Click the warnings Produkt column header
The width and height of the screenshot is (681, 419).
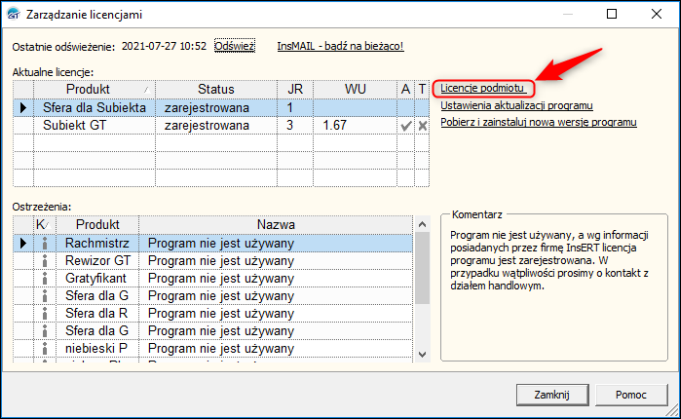click(x=98, y=224)
